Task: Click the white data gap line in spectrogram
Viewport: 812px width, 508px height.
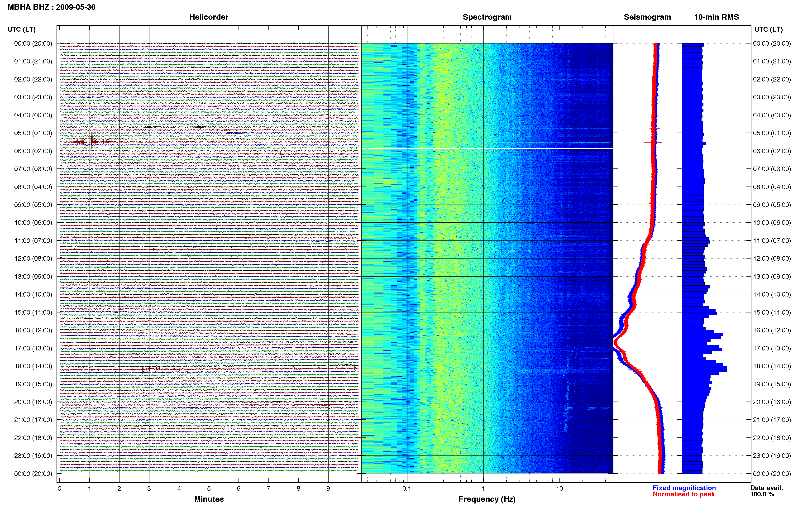Action: coord(487,148)
